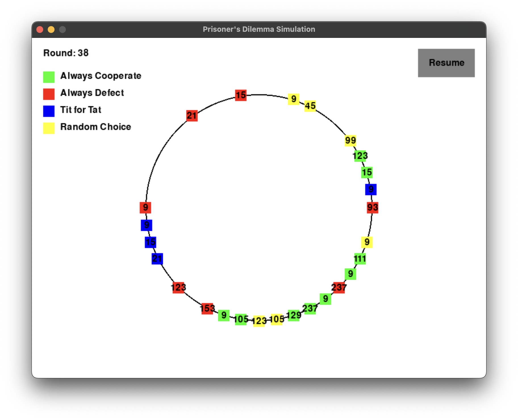This screenshot has height=420, width=518.
Task: Click the Round: 38 counter label
Action: click(x=66, y=53)
